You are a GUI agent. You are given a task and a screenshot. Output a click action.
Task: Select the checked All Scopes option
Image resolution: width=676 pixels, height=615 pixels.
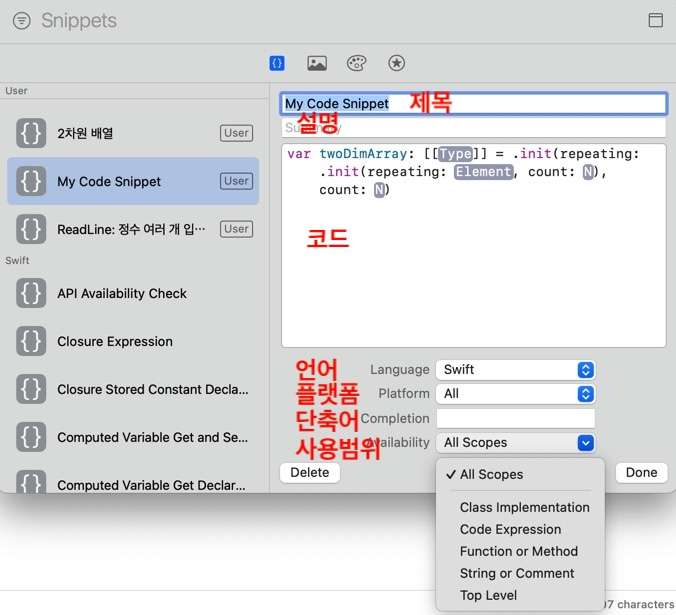(491, 474)
